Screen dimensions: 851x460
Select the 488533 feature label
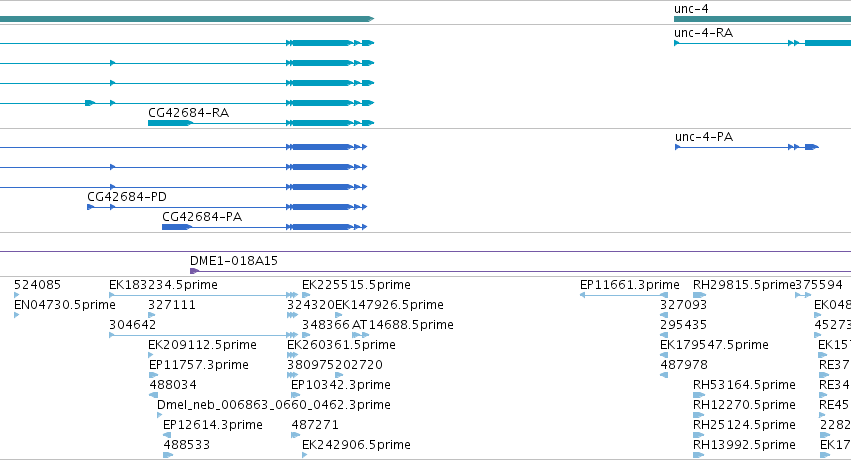click(187, 445)
